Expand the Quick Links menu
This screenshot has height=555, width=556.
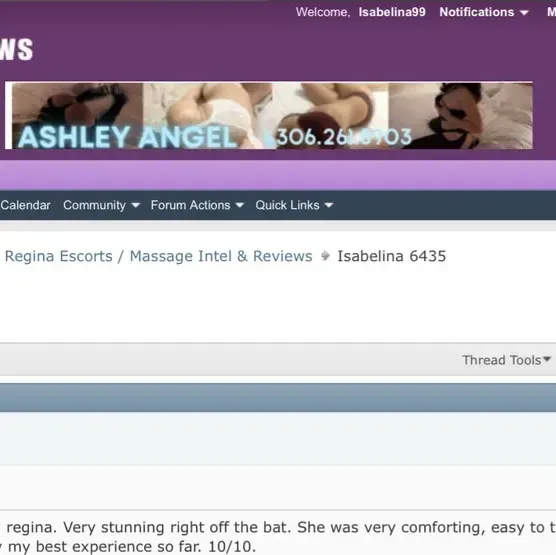point(294,205)
